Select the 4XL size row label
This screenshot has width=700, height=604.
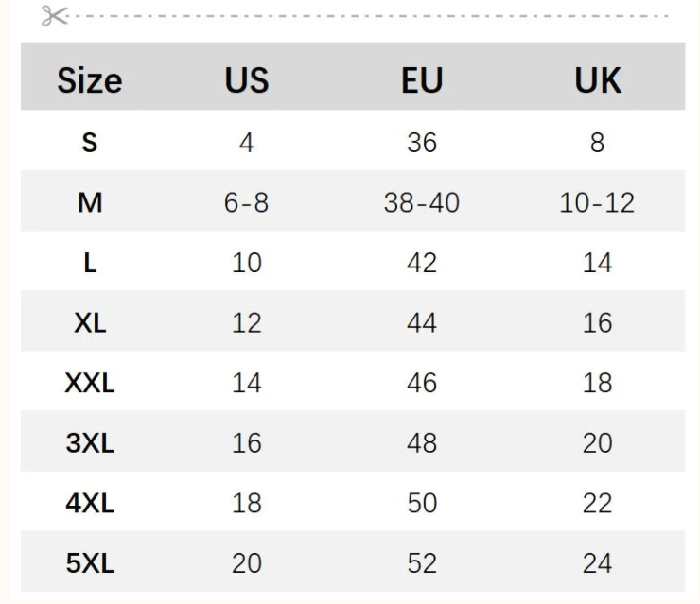(x=90, y=504)
